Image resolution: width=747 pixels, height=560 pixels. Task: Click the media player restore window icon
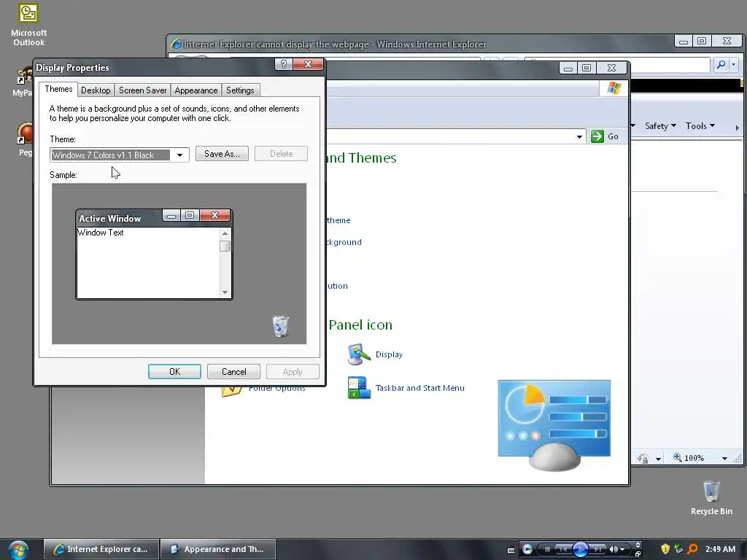pyautogui.click(x=638, y=554)
